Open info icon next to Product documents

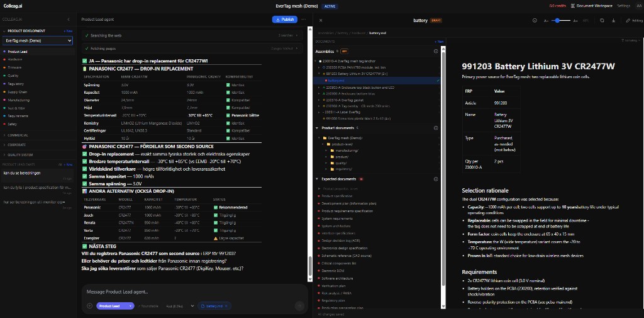(436, 128)
